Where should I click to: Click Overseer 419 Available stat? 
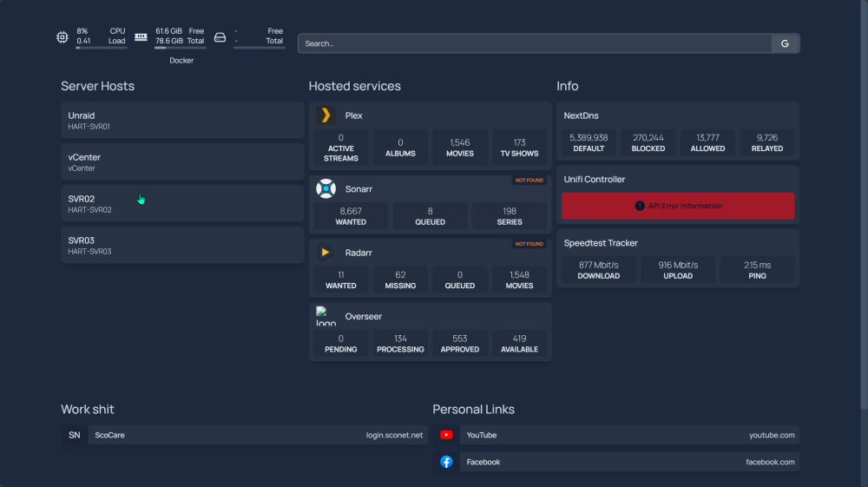tap(519, 343)
